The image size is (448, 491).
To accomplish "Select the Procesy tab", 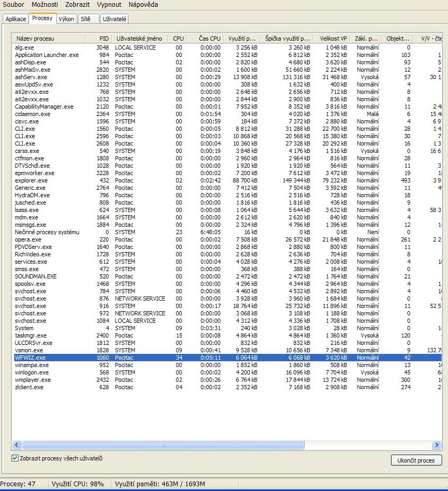I will (42, 18).
